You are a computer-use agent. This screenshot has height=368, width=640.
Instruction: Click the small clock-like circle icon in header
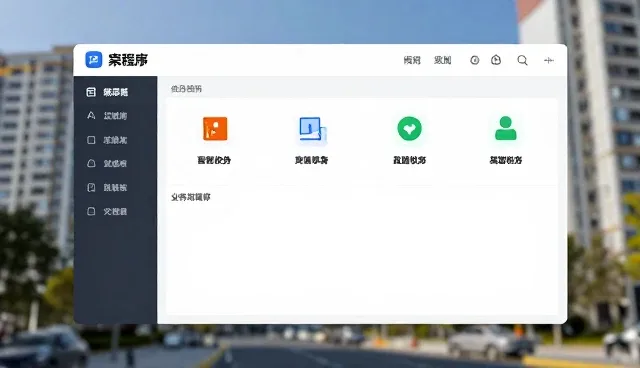pos(474,60)
